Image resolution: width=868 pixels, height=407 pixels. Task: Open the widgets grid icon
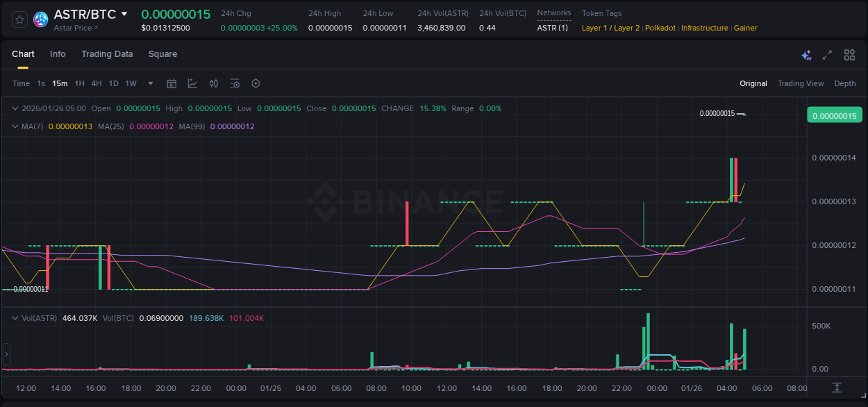pyautogui.click(x=849, y=54)
